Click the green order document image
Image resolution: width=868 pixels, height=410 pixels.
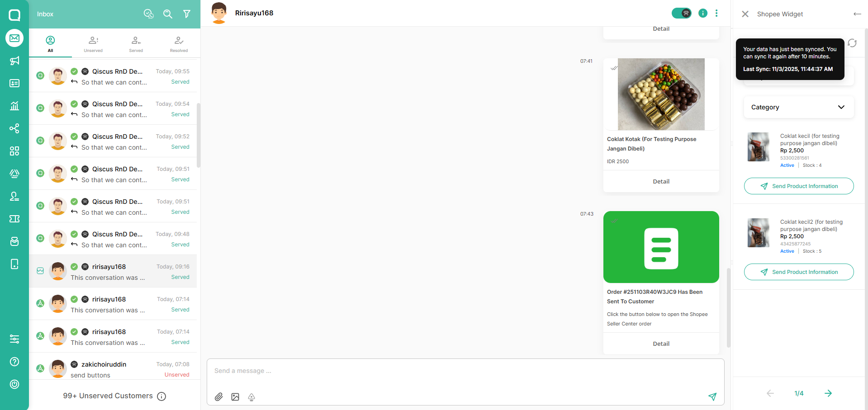click(661, 247)
